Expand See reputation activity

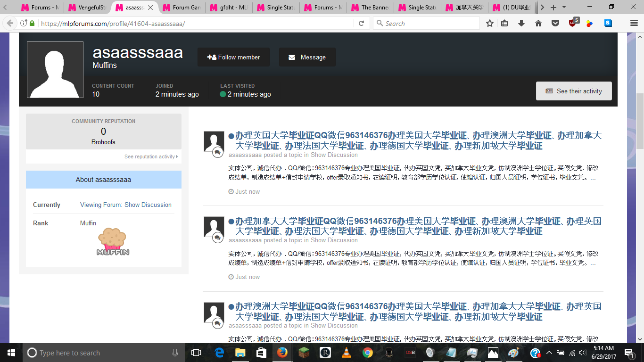coord(151,156)
